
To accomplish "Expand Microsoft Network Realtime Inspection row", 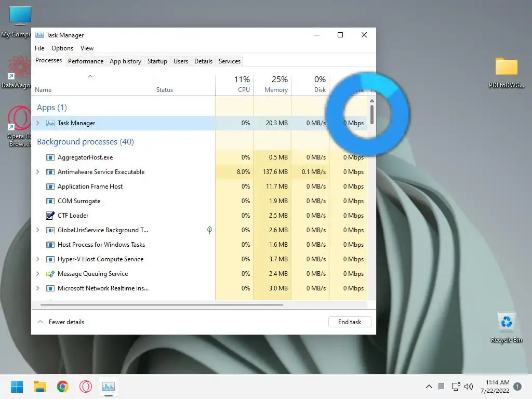I will (37, 288).
